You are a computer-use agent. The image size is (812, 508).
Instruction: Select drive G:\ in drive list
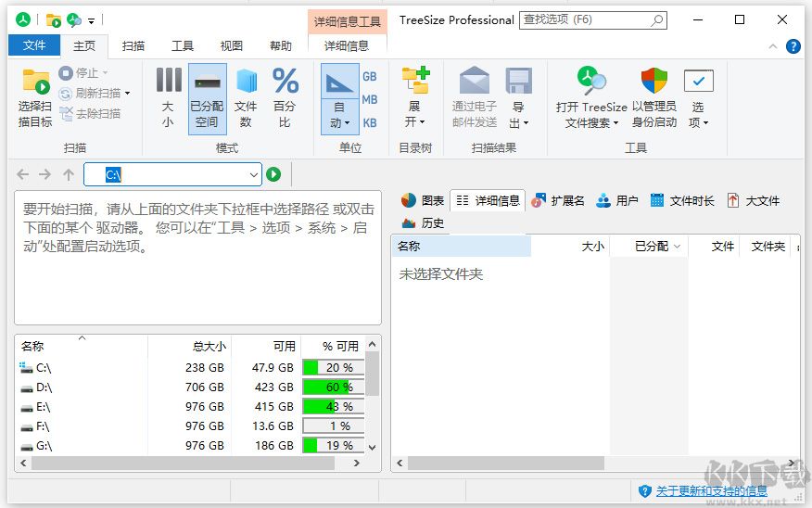pos(44,446)
